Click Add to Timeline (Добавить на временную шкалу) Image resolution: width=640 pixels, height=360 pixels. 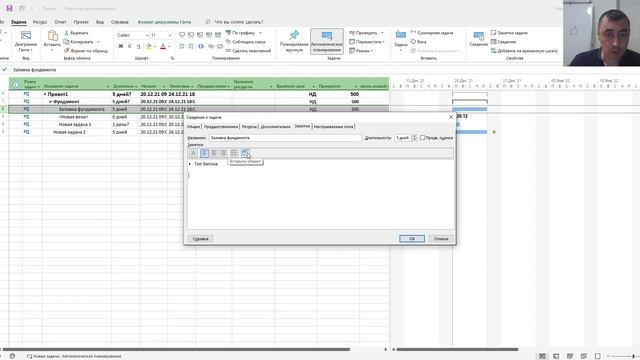click(x=524, y=51)
